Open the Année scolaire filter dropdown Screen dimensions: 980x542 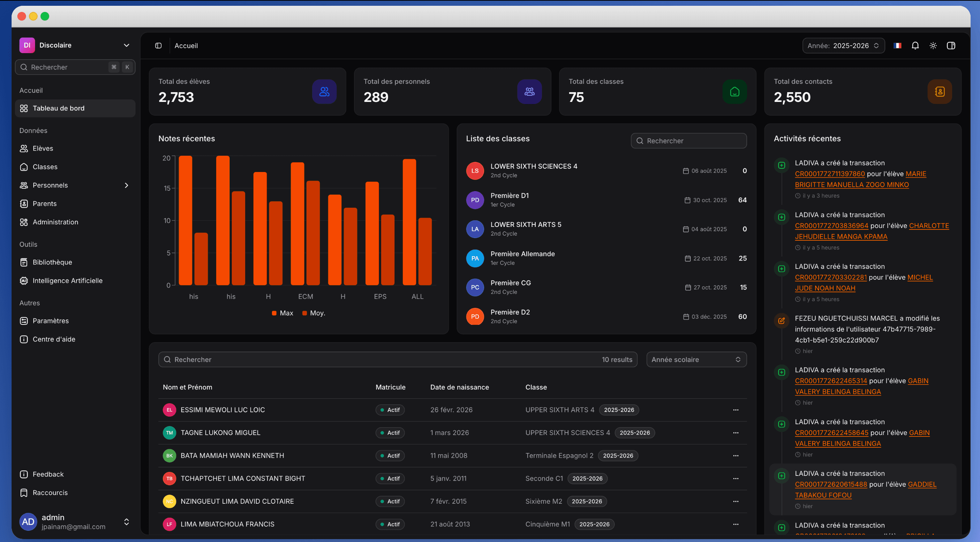point(696,359)
